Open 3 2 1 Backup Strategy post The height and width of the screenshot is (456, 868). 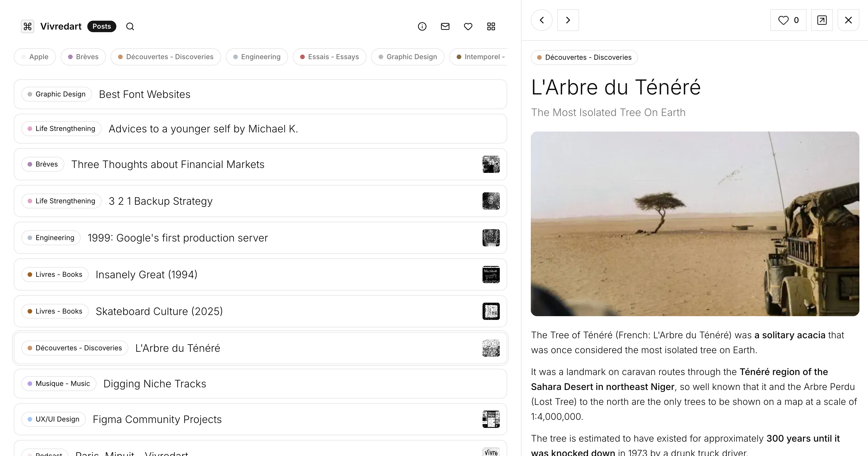coord(160,201)
